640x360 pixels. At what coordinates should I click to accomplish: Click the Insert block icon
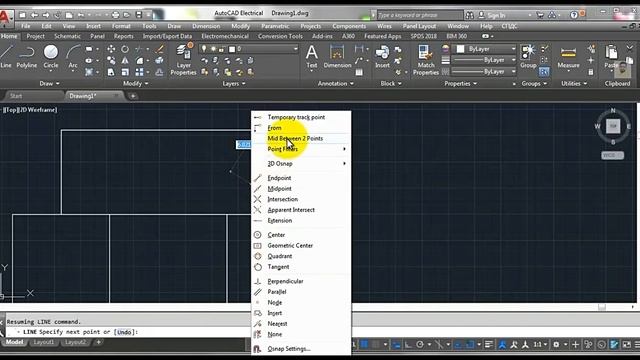tap(382, 56)
